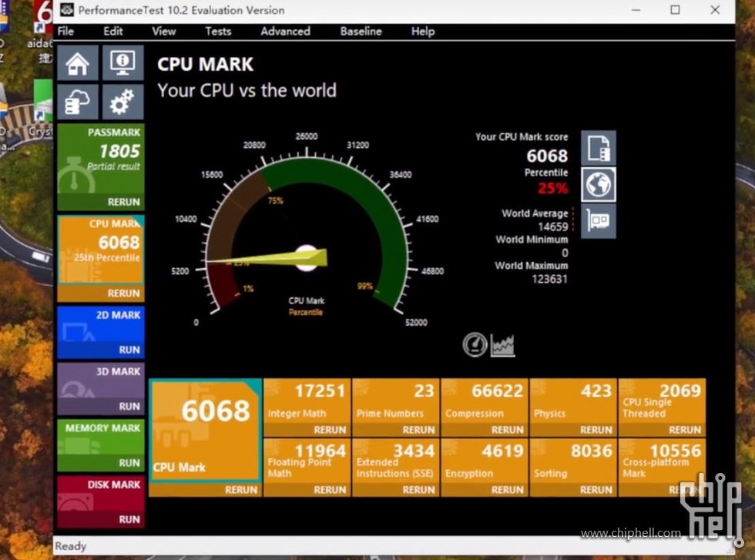Click the World Minimum value 0
Screen dimensions: 755x560
tap(565, 253)
